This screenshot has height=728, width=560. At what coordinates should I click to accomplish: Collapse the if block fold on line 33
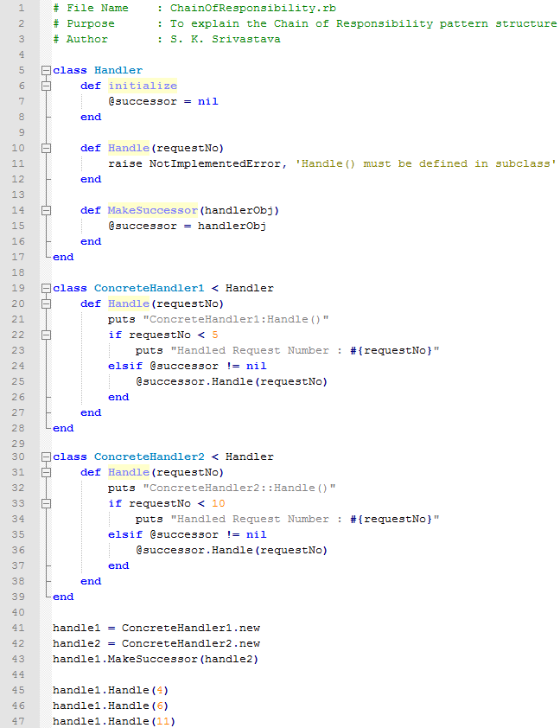pyautogui.click(x=46, y=503)
